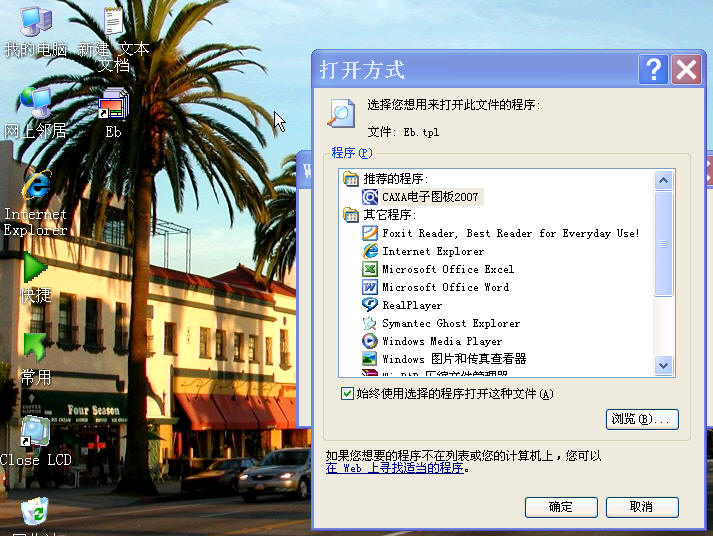Click the Foxit Reader icon in list
713x536 pixels.
pyautogui.click(x=370, y=233)
